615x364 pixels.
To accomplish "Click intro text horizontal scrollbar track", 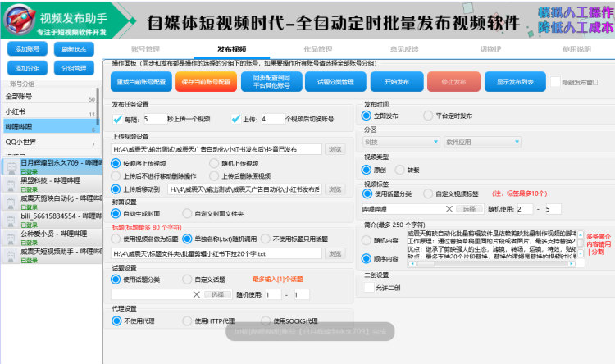I will 492,264.
